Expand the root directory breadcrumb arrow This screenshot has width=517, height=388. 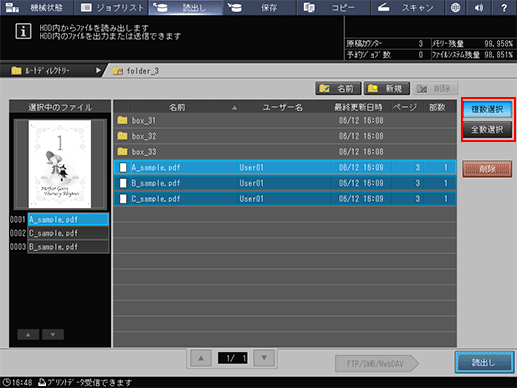pos(98,71)
